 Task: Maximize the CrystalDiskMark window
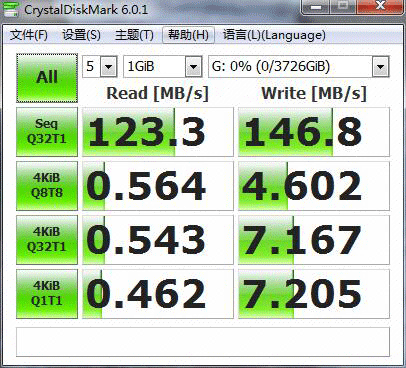pyautogui.click(x=343, y=7)
